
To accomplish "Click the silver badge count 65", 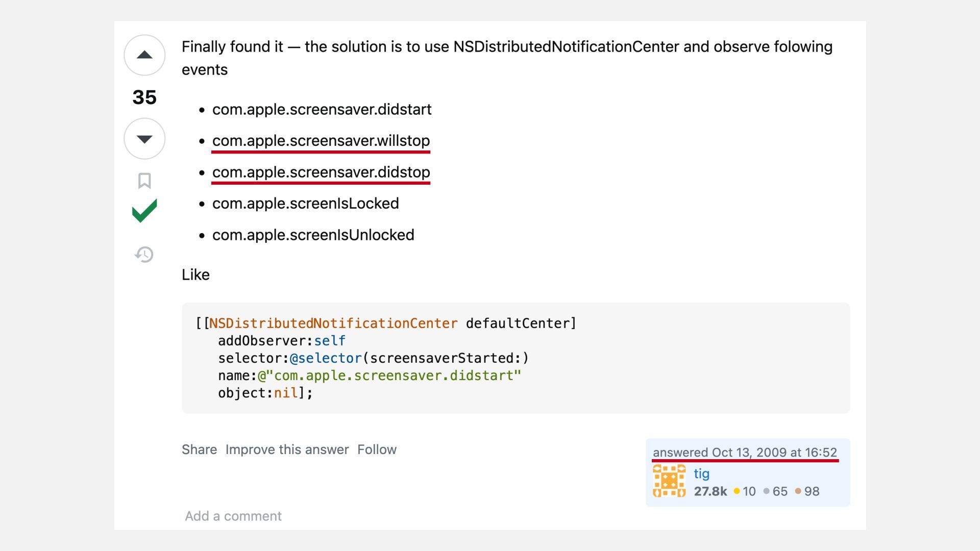I will coord(779,491).
